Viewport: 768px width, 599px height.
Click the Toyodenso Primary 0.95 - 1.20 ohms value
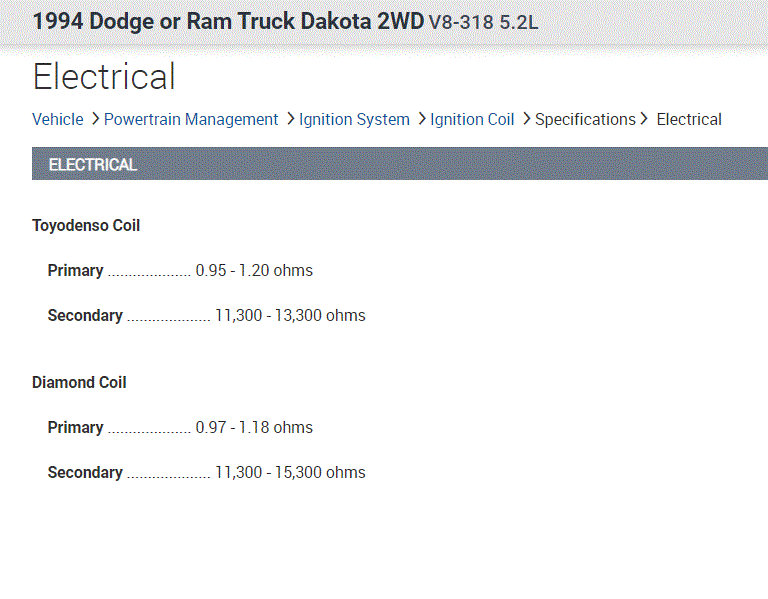[x=254, y=270]
